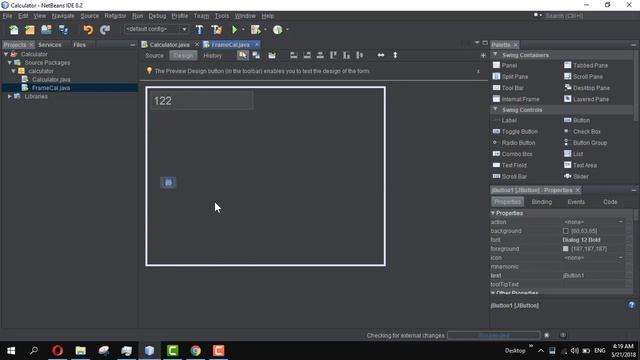Click the Build Project hammer icon

[x=199, y=30]
